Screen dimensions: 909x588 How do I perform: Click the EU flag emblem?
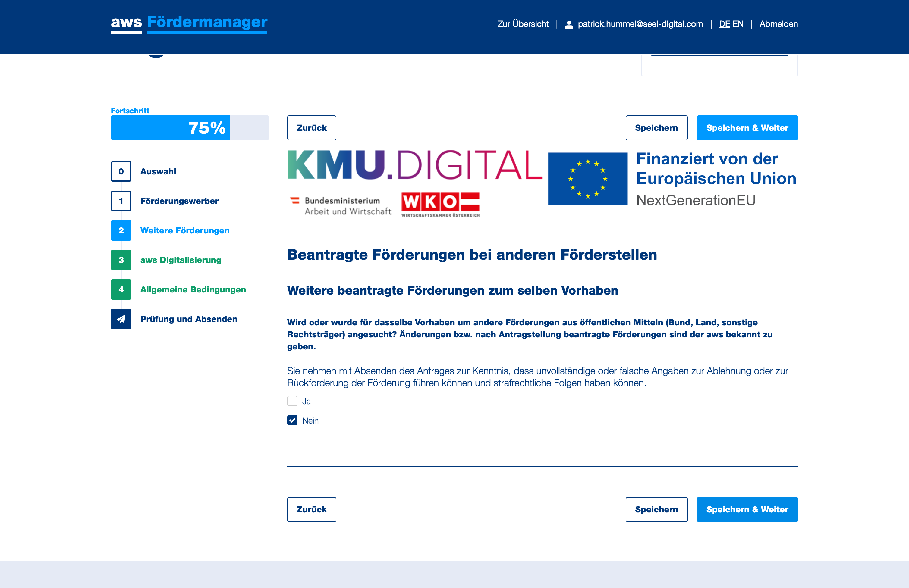[588, 179]
